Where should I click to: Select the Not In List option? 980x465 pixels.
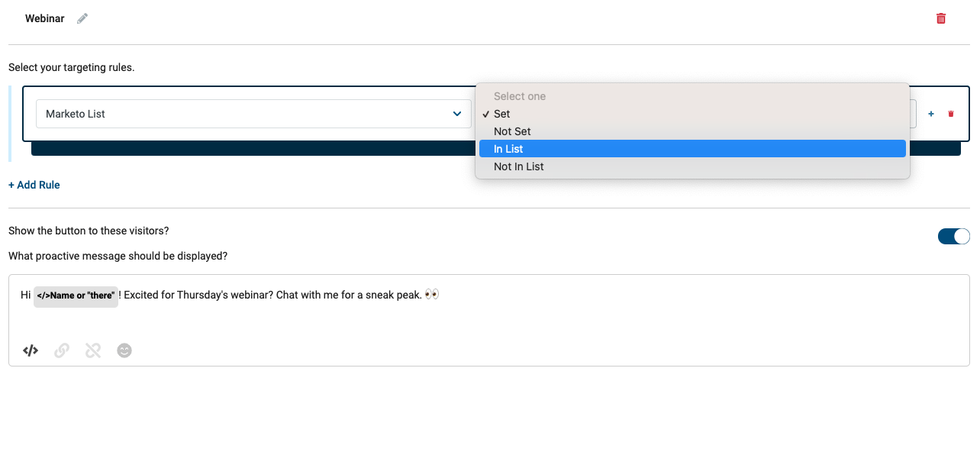pyautogui.click(x=692, y=166)
